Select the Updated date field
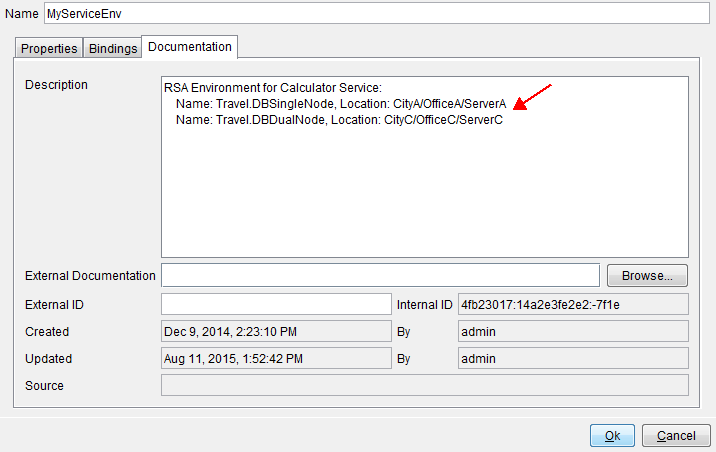Screen dimensions: 716x452 [275, 358]
